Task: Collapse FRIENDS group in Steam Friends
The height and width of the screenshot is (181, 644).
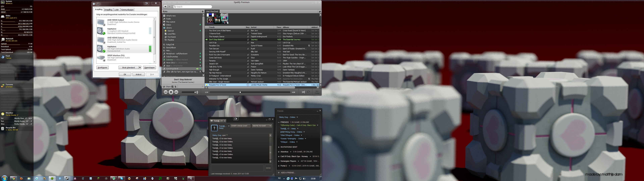Action: click(x=279, y=122)
